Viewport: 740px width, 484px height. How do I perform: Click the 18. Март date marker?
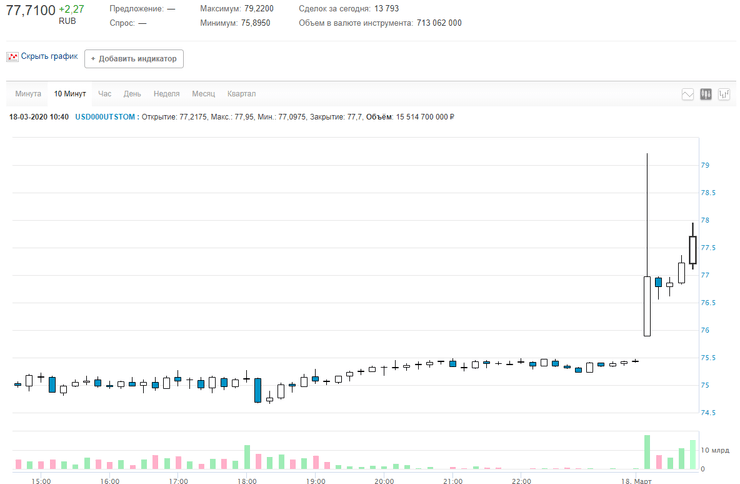click(x=637, y=480)
